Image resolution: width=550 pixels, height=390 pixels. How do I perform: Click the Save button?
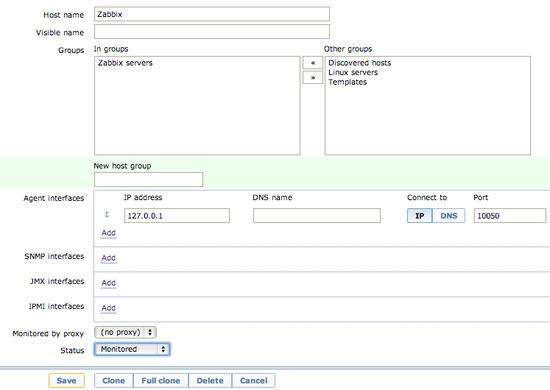[66, 381]
